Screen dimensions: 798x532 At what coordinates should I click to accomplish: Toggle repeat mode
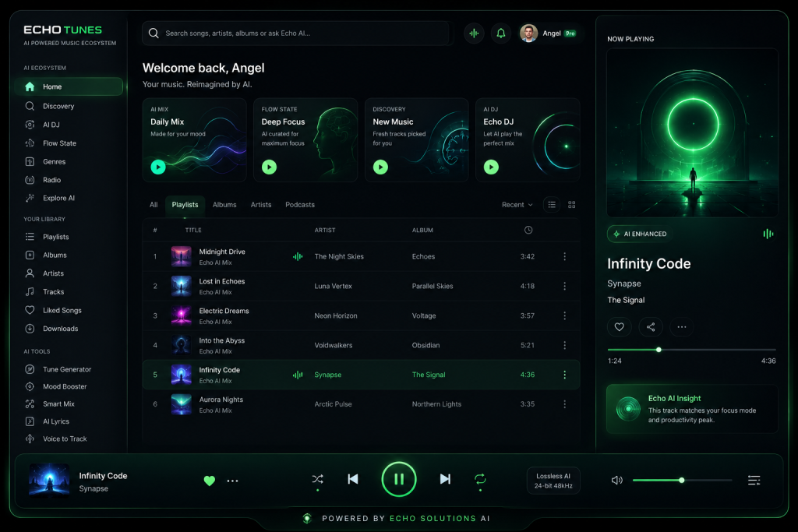click(480, 479)
